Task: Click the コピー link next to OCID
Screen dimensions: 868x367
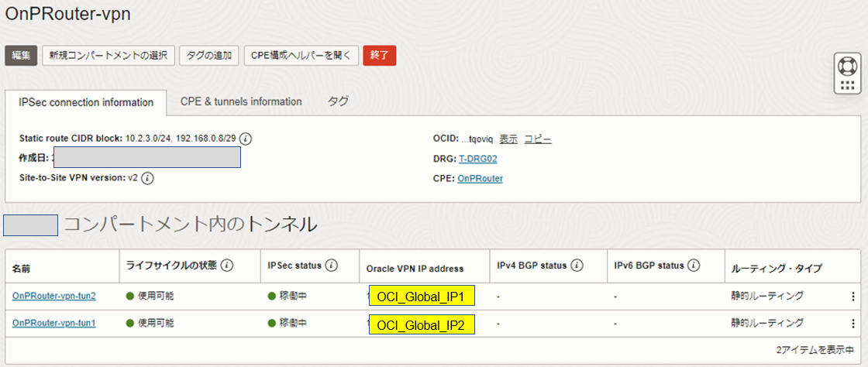Action: 538,139
